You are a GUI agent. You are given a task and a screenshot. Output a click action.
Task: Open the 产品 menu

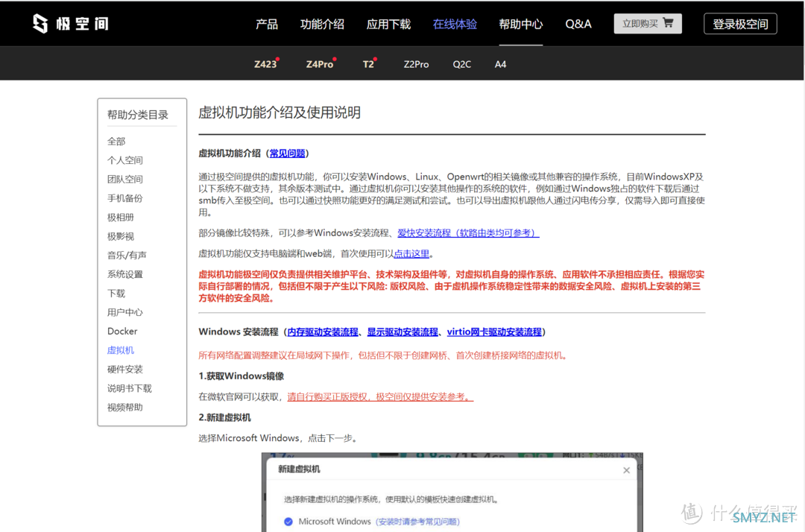point(266,24)
